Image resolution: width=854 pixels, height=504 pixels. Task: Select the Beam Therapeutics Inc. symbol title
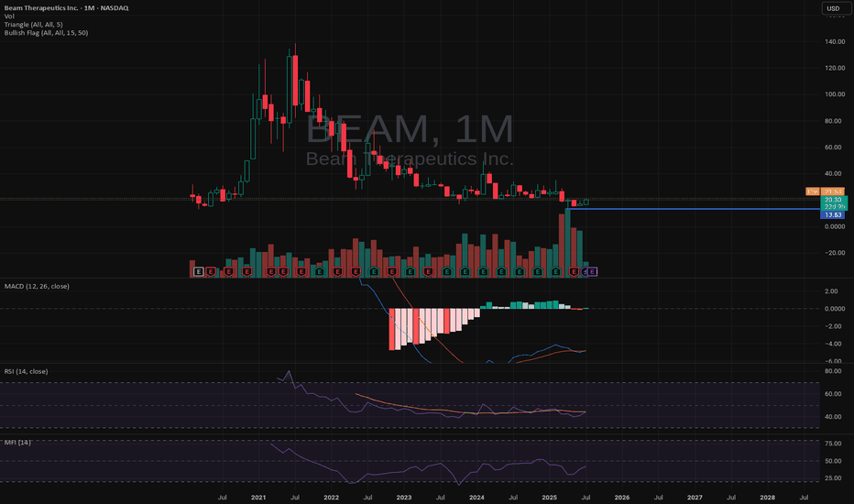[x=67, y=8]
